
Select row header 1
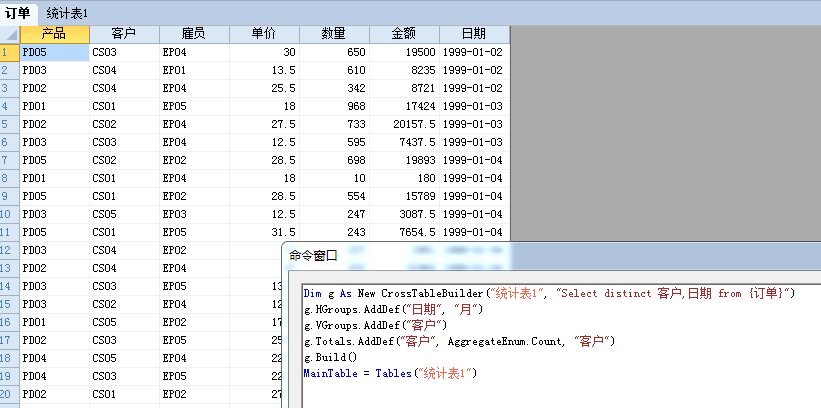point(10,52)
